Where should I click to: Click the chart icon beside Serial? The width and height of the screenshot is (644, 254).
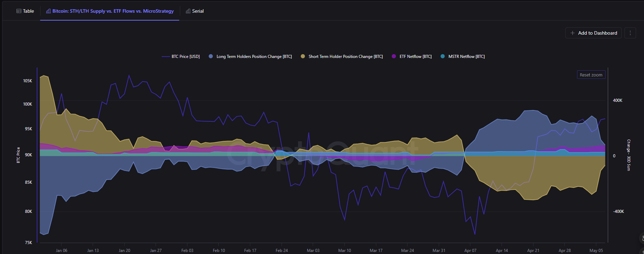[188, 11]
